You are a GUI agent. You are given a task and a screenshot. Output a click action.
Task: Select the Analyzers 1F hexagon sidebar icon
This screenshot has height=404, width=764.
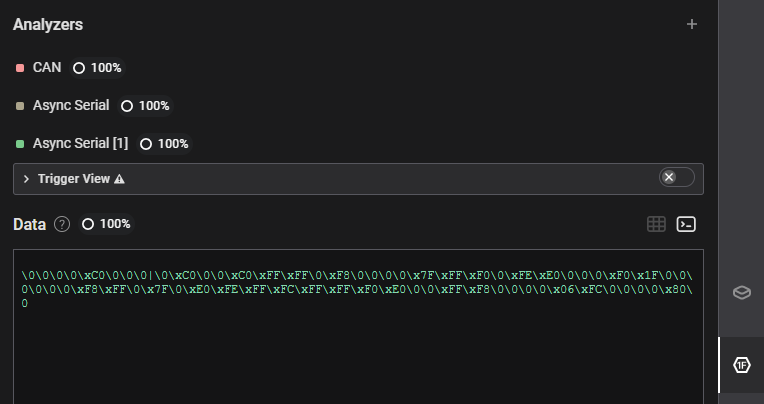click(x=742, y=365)
